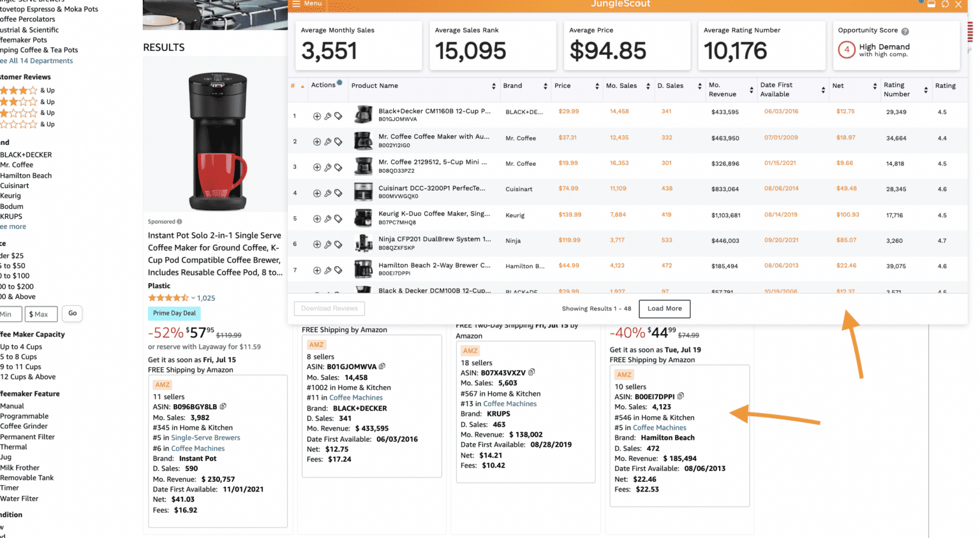Open Actions column settings gear icon
The height and width of the screenshot is (538, 980).
(x=340, y=84)
